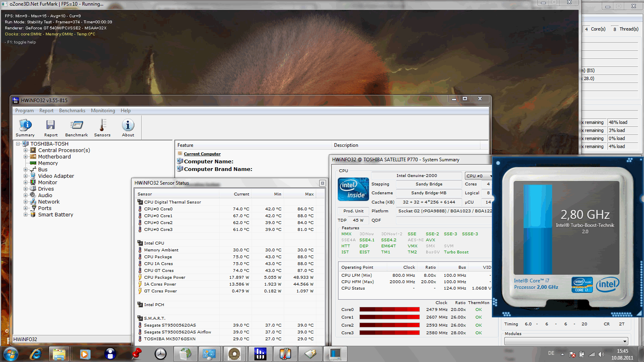Click the Sensor column header
The image size is (644, 362).
177,194
